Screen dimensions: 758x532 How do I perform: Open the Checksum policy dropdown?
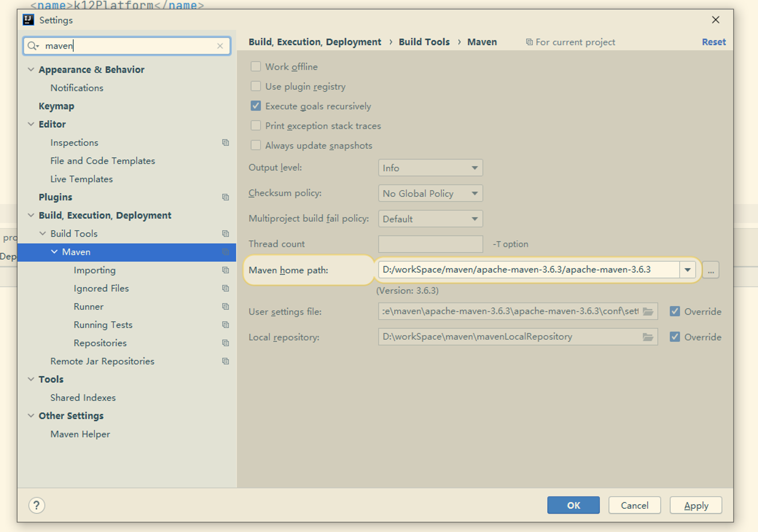point(430,193)
